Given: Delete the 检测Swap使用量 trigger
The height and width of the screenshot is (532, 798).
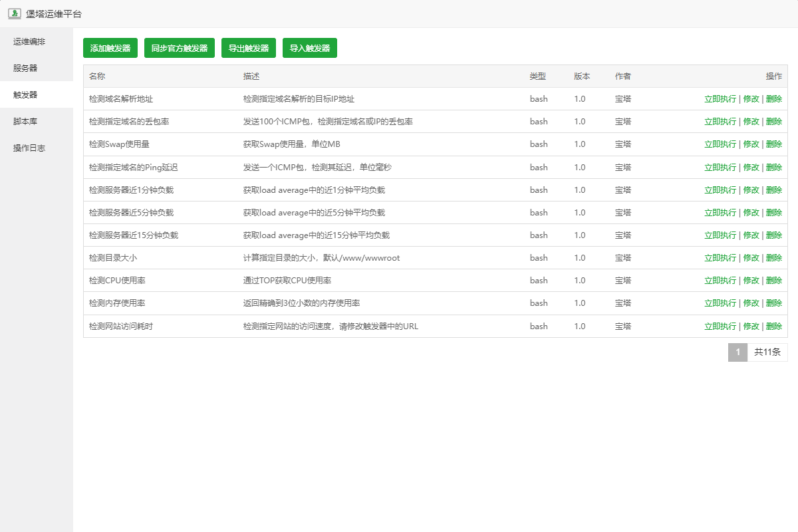Looking at the screenshot, I should click(x=773, y=144).
